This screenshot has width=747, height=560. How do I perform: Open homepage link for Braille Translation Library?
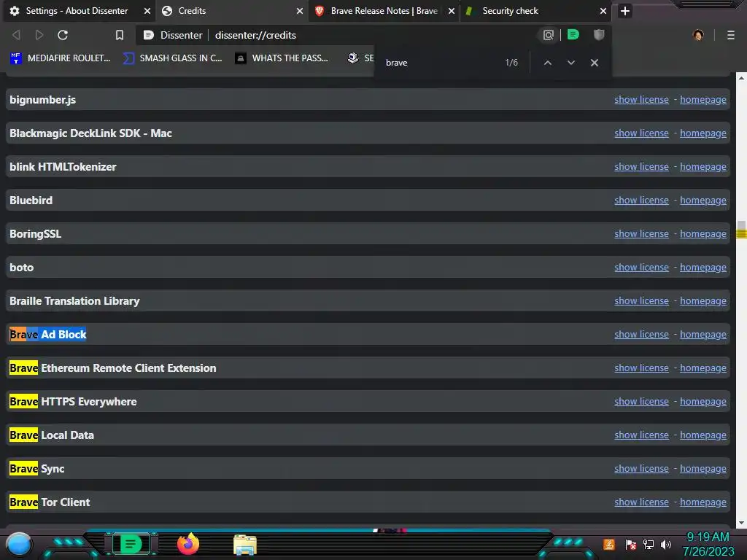click(x=703, y=301)
